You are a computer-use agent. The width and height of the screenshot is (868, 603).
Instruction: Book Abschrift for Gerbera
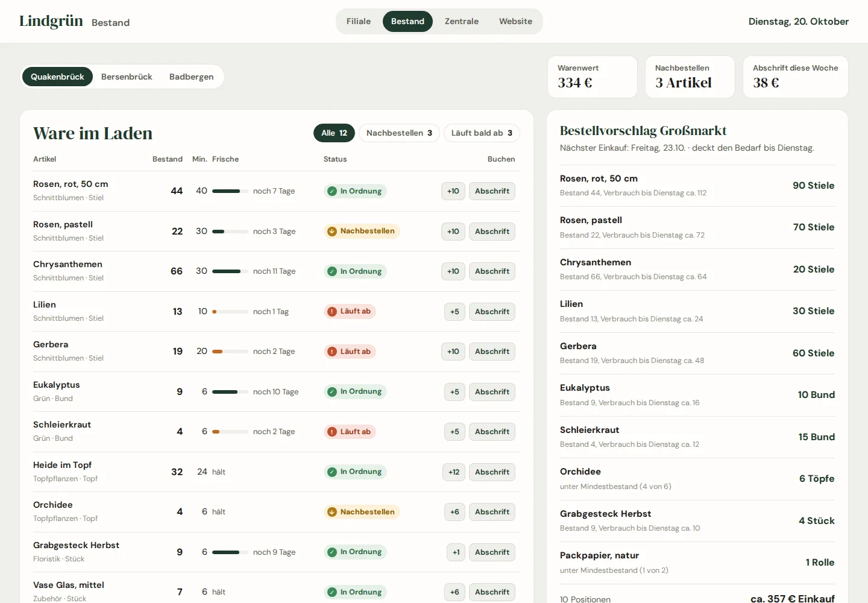tap(492, 352)
